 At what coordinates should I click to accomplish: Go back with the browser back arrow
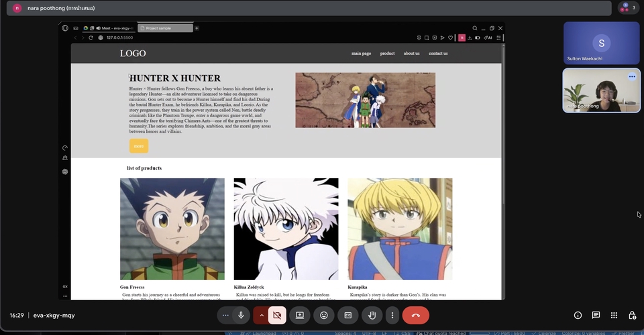(x=75, y=38)
